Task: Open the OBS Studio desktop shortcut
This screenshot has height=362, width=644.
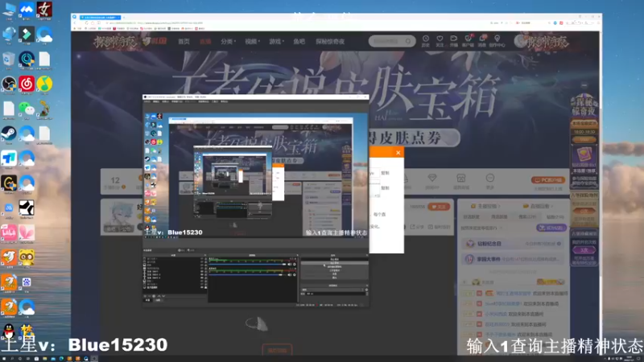Action: click(9, 84)
